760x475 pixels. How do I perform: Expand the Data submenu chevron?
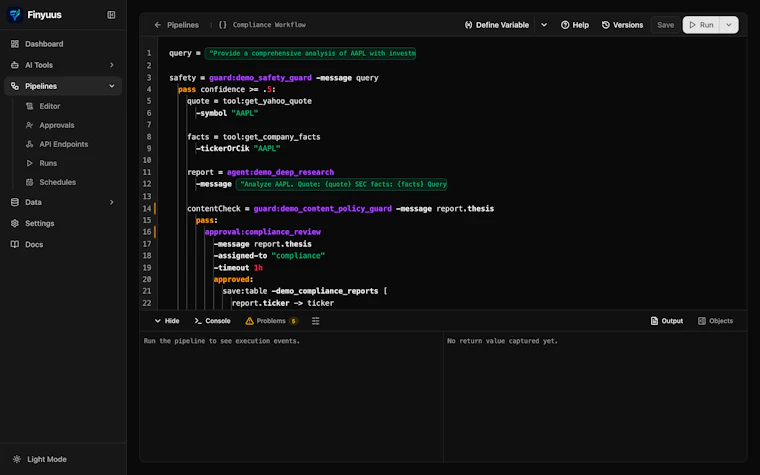112,202
